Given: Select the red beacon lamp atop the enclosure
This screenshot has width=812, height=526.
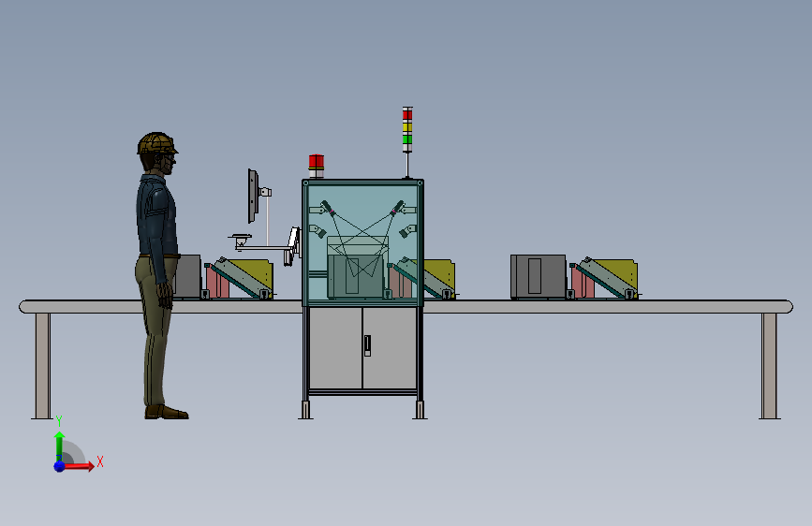Looking at the screenshot, I should click(317, 166).
